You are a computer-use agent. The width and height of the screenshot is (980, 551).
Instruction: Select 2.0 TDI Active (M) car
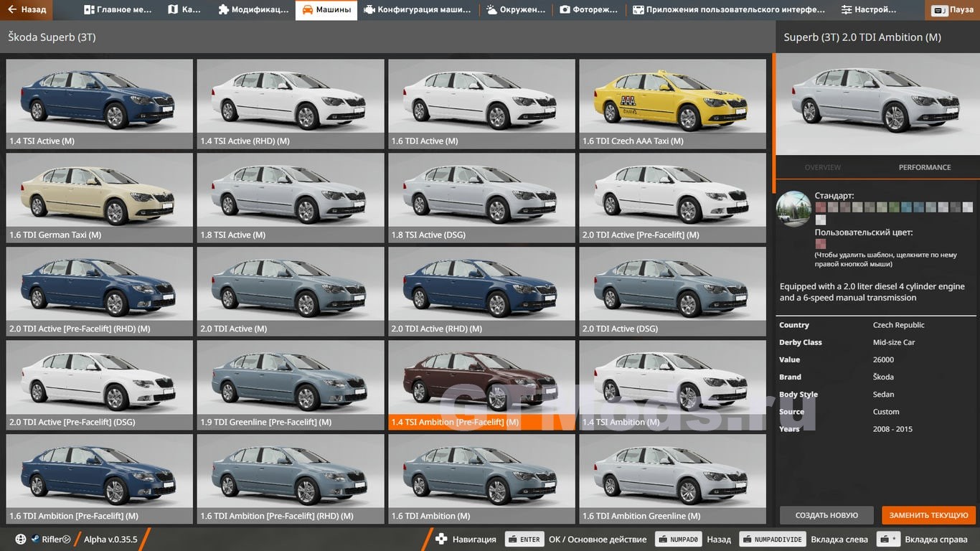point(291,291)
